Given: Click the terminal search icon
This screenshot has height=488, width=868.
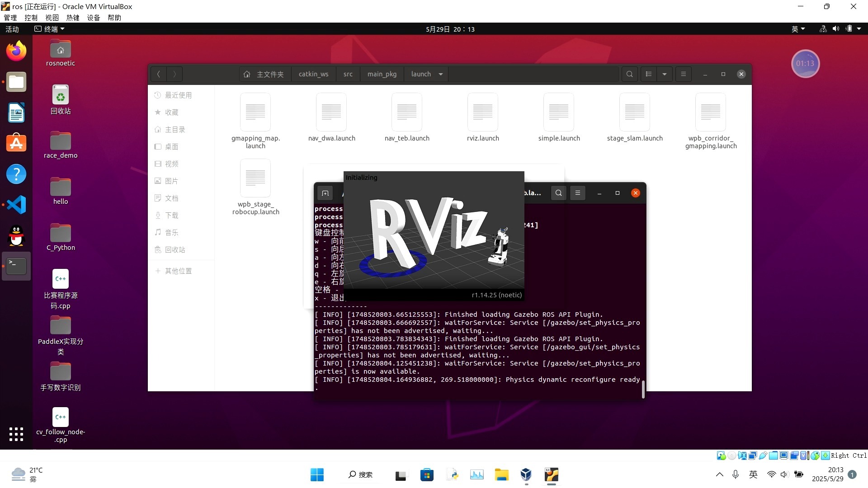Looking at the screenshot, I should 559,193.
